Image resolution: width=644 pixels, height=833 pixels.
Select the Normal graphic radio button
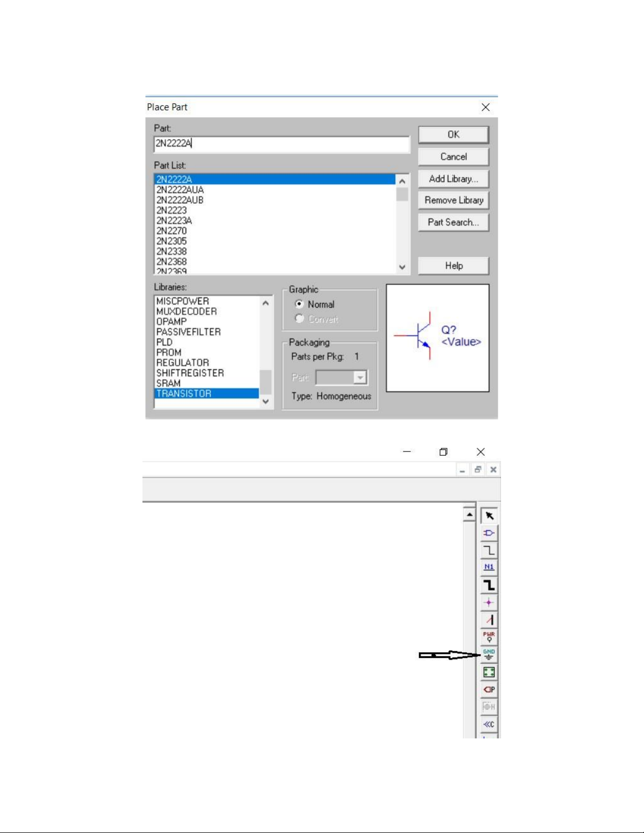pyautogui.click(x=300, y=304)
